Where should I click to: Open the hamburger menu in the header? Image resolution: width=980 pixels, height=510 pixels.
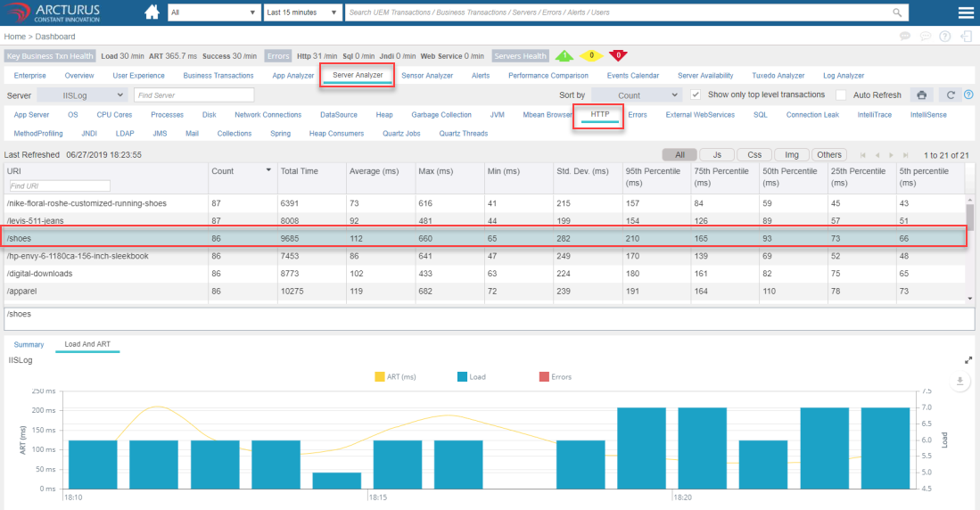click(966, 12)
